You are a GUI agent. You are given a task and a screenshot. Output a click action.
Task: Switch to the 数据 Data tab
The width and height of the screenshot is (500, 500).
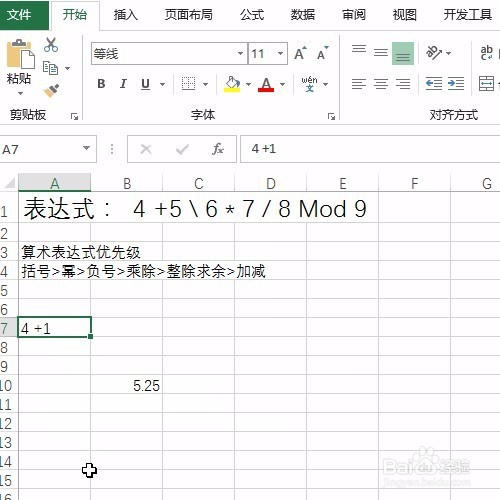(x=303, y=15)
